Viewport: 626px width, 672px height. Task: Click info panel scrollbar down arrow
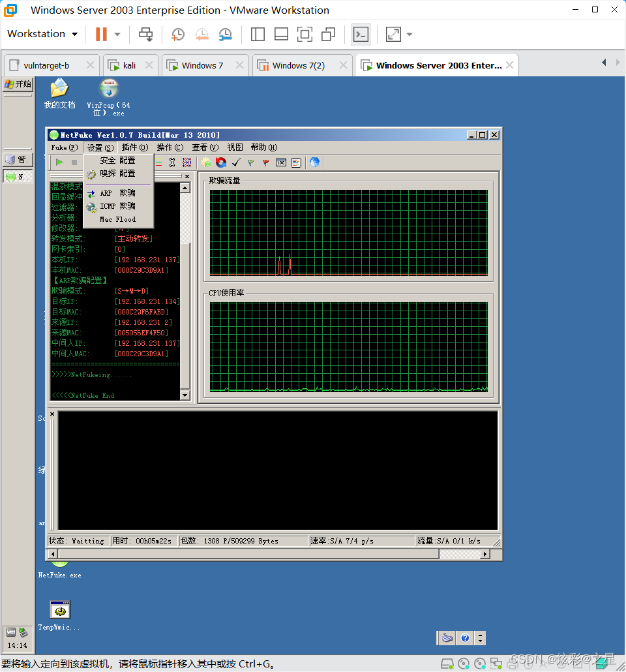[185, 395]
